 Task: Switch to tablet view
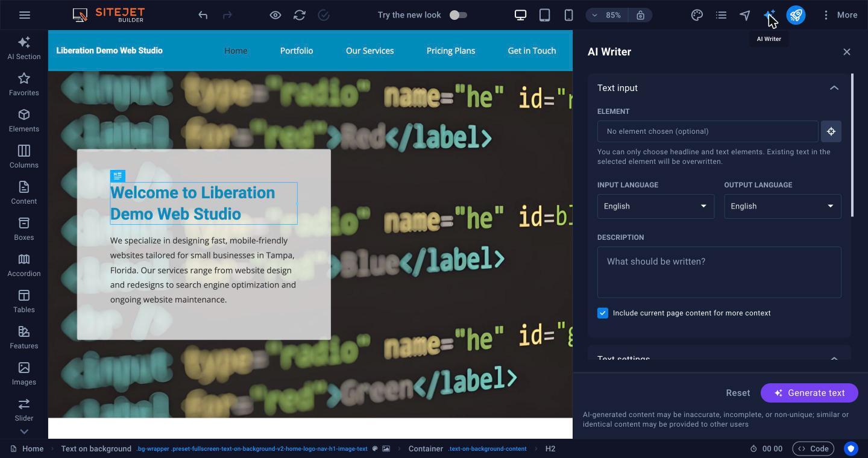[x=544, y=15]
